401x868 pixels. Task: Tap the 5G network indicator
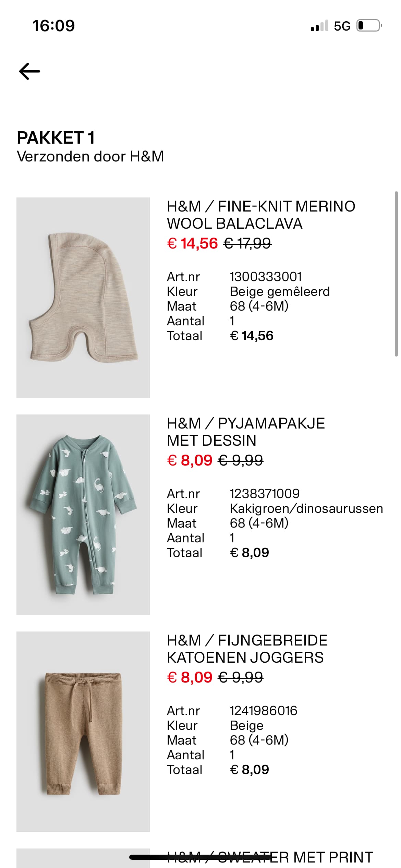click(342, 26)
